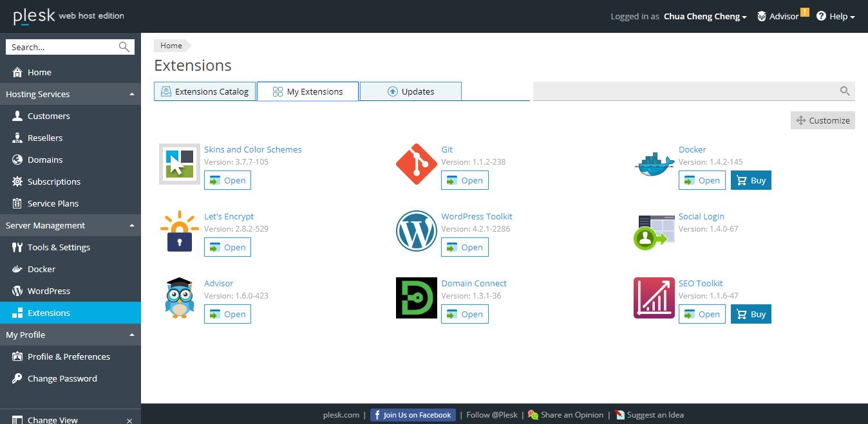
Task: Click the Plesk logo in header
Action: 34,16
